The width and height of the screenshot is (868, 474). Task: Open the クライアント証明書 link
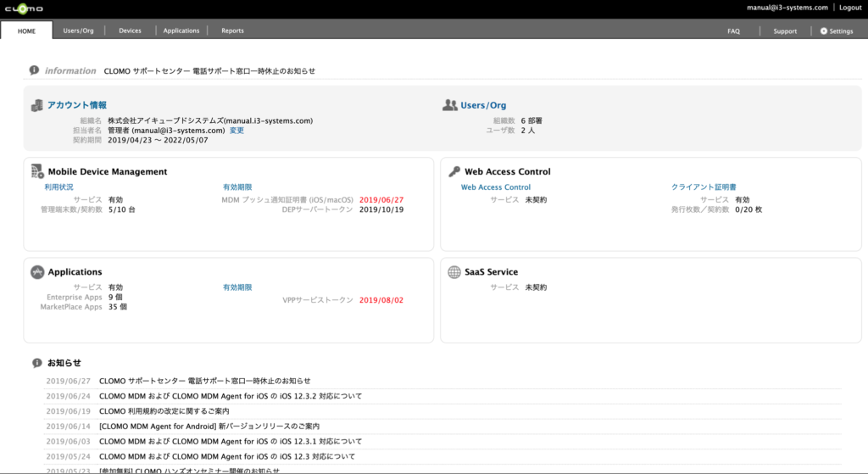[x=704, y=187]
